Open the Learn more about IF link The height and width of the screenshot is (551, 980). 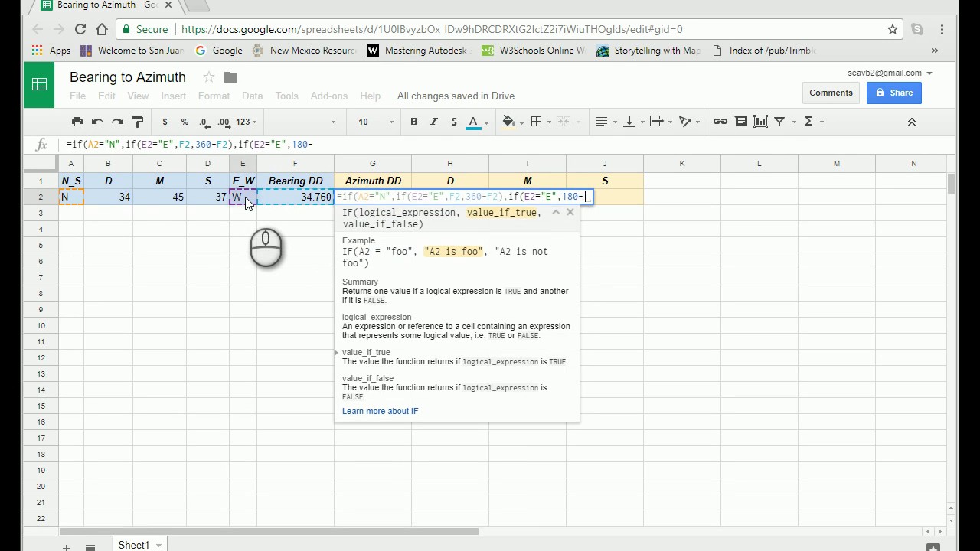(x=381, y=411)
